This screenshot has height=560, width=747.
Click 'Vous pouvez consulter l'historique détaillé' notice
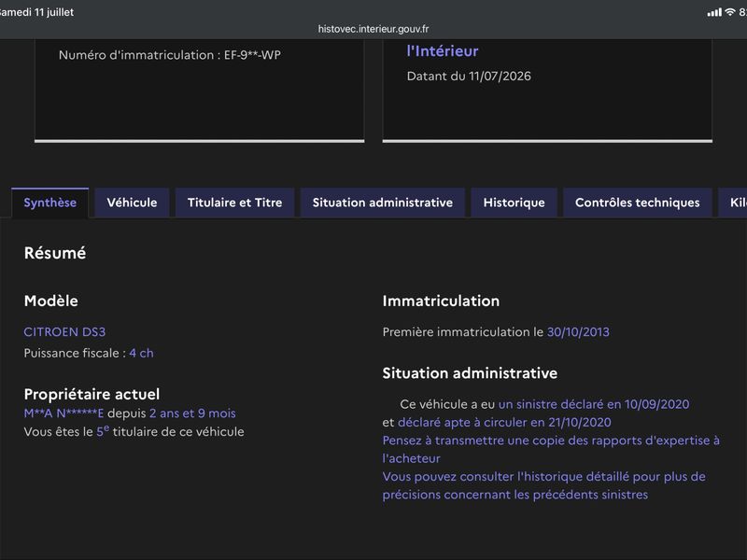[544, 485]
